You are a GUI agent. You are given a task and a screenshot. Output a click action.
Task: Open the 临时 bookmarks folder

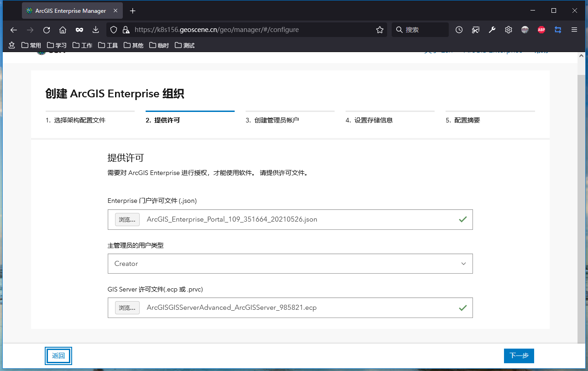coord(159,45)
